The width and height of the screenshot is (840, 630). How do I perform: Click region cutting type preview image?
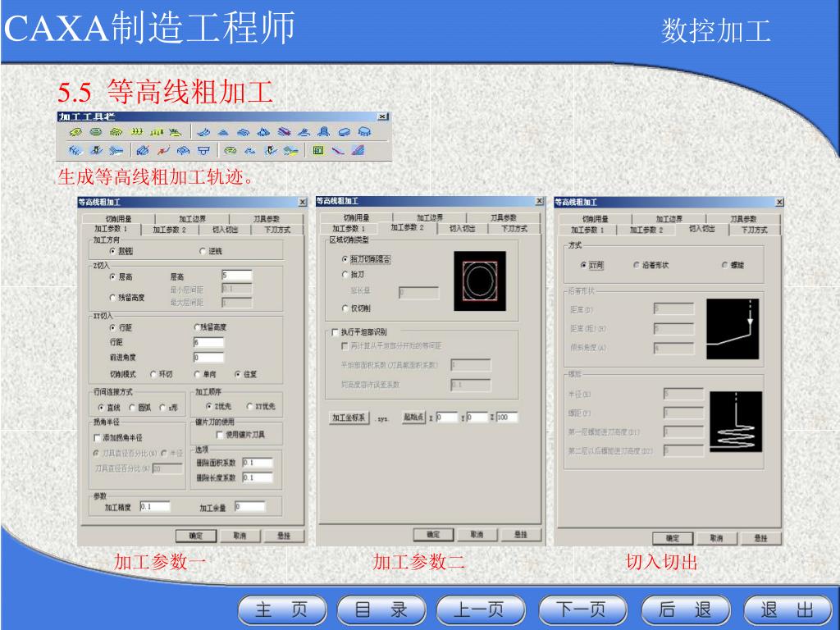click(x=480, y=281)
